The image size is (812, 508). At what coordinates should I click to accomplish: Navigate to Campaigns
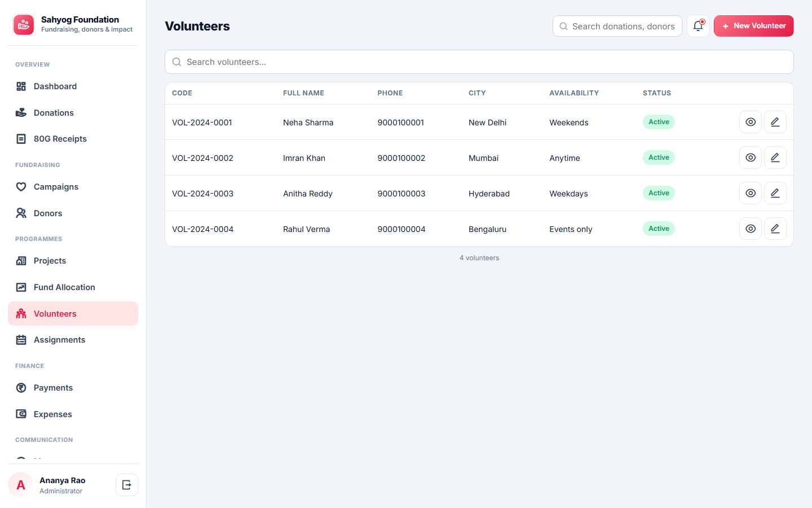point(73,187)
